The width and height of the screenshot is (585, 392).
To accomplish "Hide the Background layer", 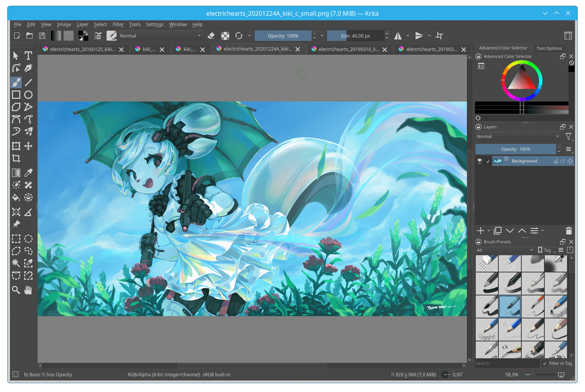I will point(479,161).
